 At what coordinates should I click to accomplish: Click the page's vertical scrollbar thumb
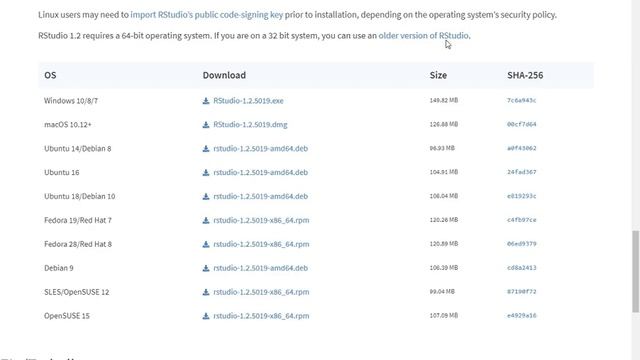pyautogui.click(x=636, y=271)
